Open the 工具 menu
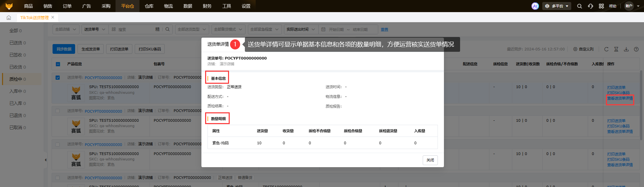Image resolution: width=644 pixels, height=187 pixels. 227,6
